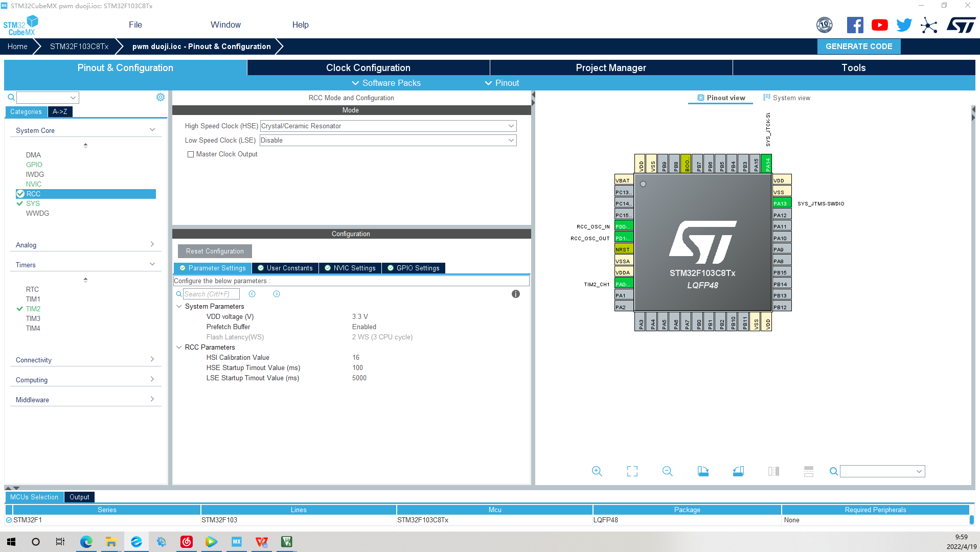This screenshot has height=552, width=980.
Task: Expand the Timers category chevron
Action: click(152, 264)
